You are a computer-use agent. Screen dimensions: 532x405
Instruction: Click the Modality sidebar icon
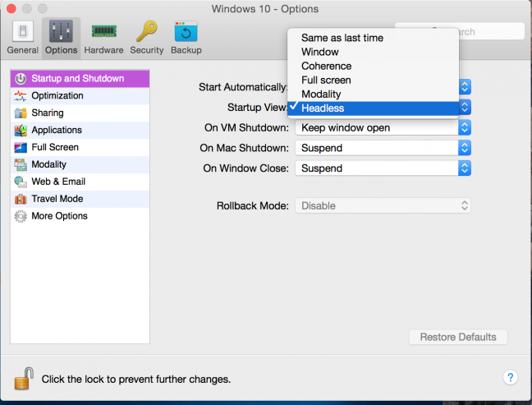click(x=21, y=164)
